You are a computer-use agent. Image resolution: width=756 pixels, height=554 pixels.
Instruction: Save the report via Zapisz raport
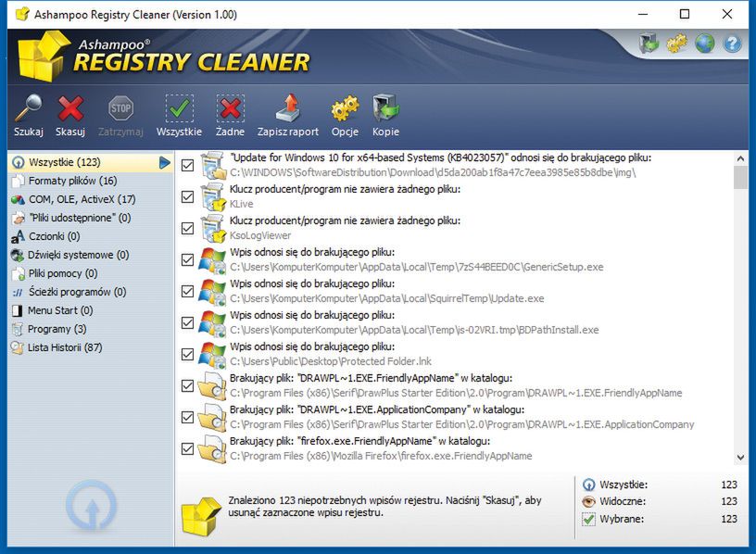point(288,116)
